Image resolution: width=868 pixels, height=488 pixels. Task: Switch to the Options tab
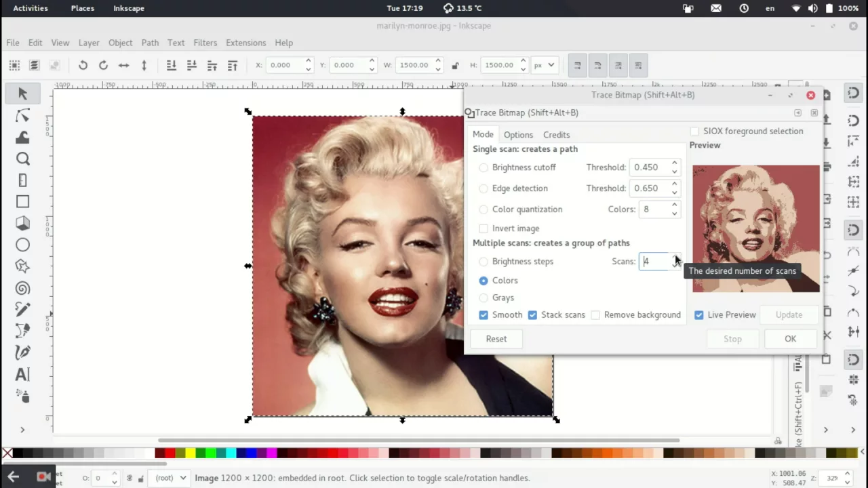tap(518, 135)
